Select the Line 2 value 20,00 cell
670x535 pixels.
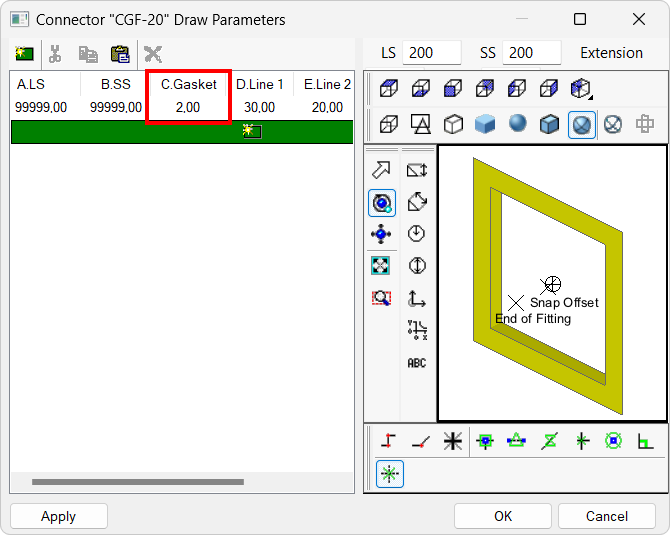click(x=327, y=107)
